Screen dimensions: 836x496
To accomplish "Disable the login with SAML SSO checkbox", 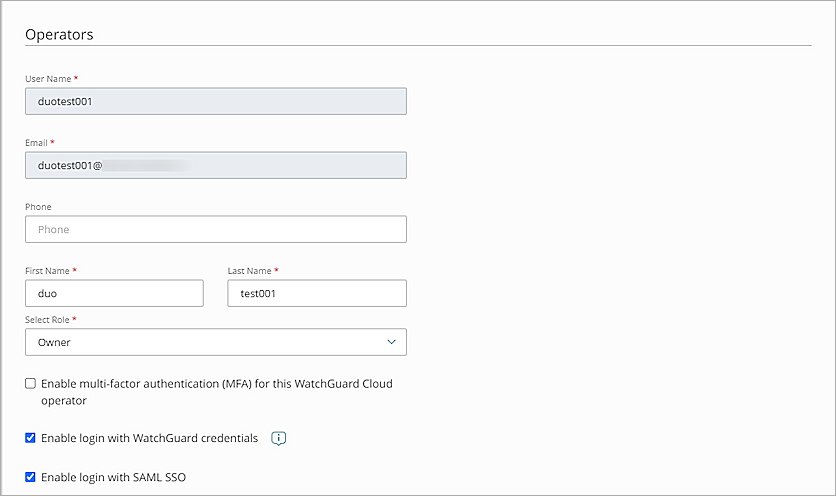I will click(30, 477).
